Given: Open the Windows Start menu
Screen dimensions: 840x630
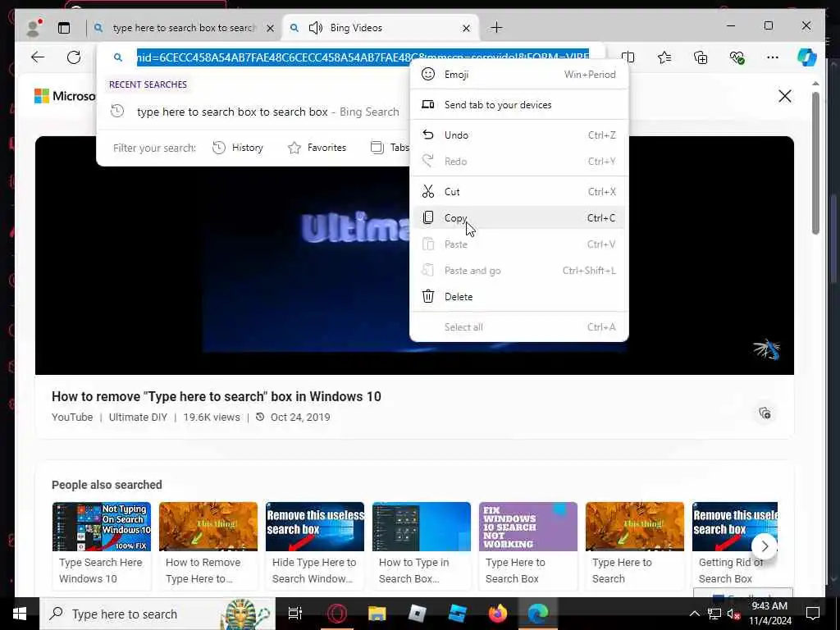Looking at the screenshot, I should [x=20, y=614].
